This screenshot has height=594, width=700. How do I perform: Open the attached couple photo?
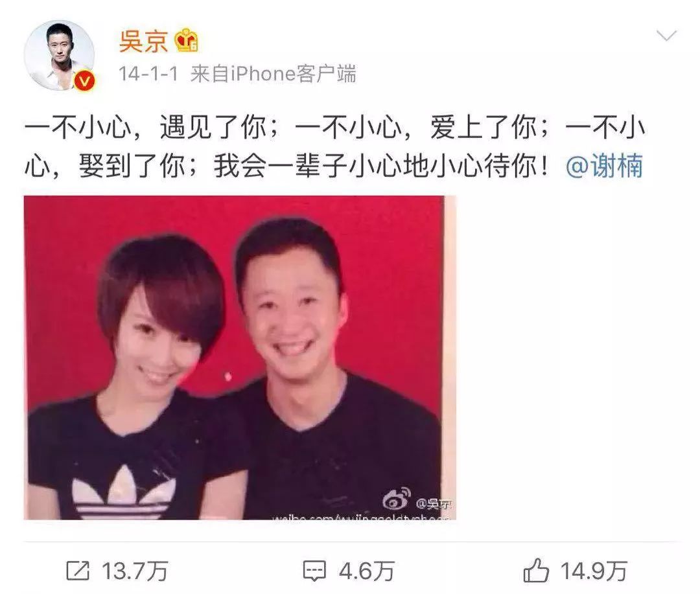pos(240,358)
